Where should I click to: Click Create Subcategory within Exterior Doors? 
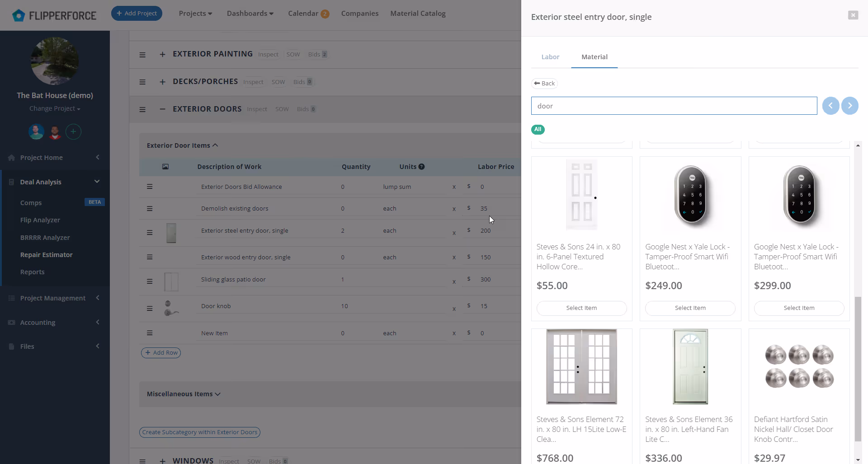pos(200,432)
